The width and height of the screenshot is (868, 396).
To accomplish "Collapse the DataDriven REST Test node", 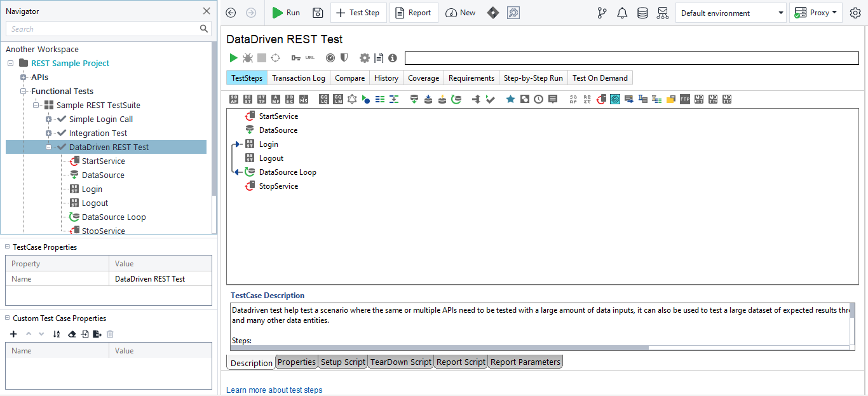I will [48, 147].
